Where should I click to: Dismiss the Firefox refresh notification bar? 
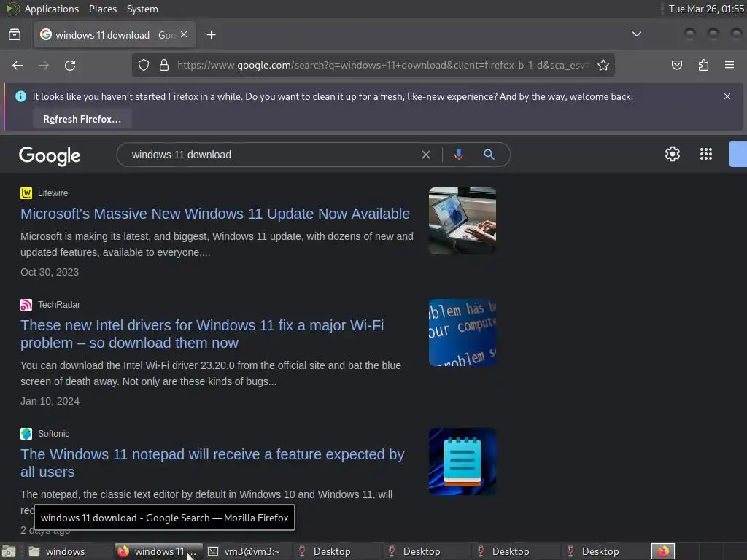(x=727, y=96)
